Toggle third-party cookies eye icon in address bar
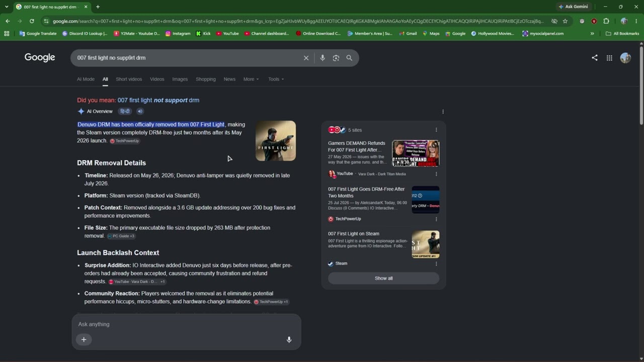Screen dimensions: 644x362 tap(554, 21)
